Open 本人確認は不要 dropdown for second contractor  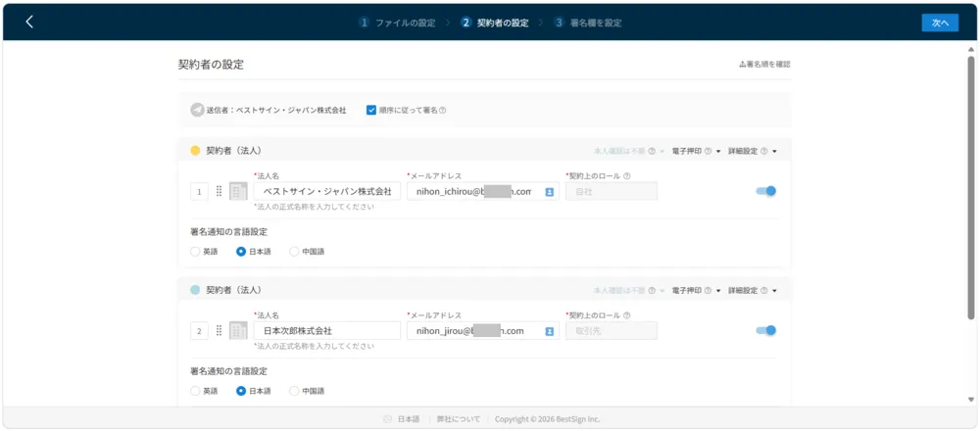click(x=629, y=291)
